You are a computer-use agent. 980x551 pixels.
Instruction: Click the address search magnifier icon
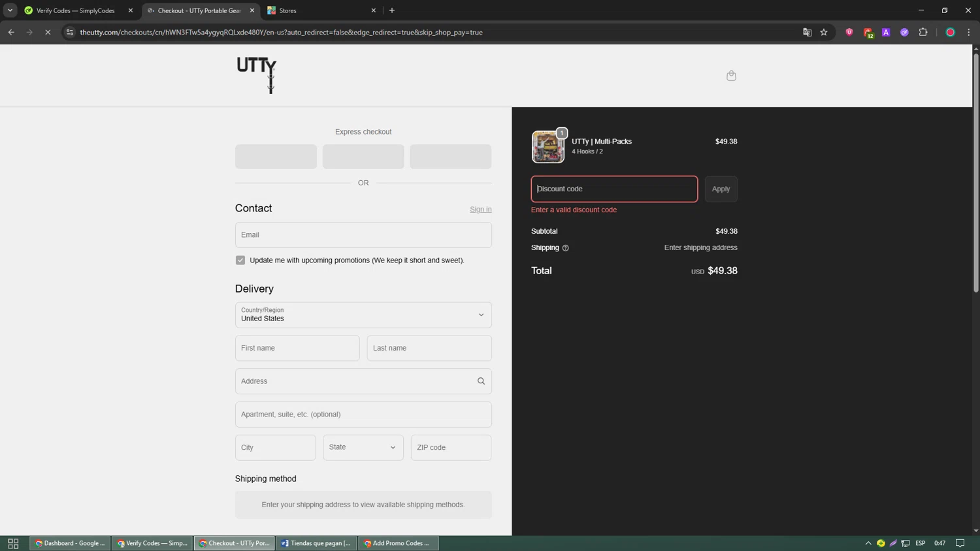pos(481,381)
